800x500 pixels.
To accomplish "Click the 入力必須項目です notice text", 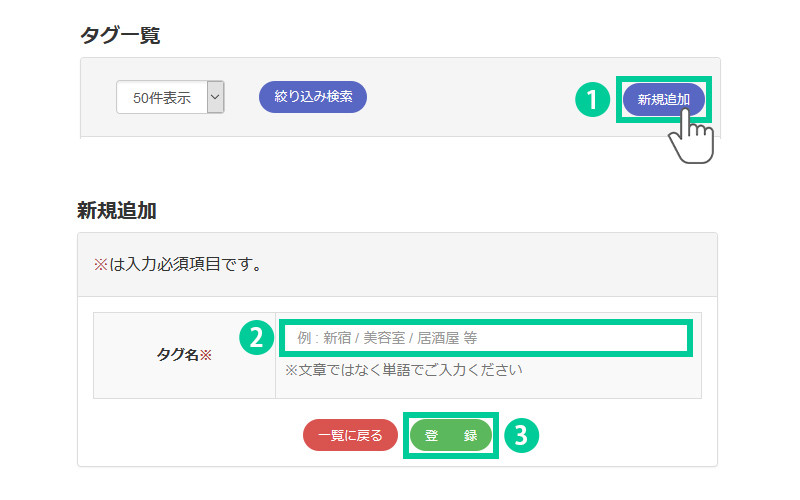I will [x=184, y=265].
